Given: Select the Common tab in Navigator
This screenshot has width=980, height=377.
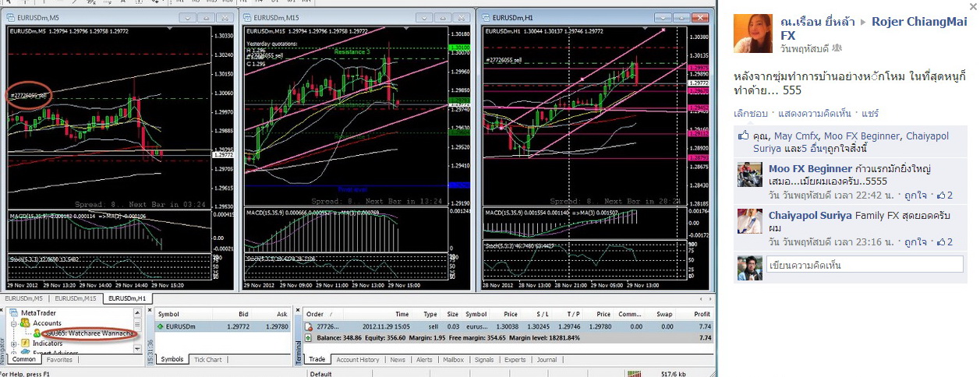Looking at the screenshot, I should click(24, 360).
